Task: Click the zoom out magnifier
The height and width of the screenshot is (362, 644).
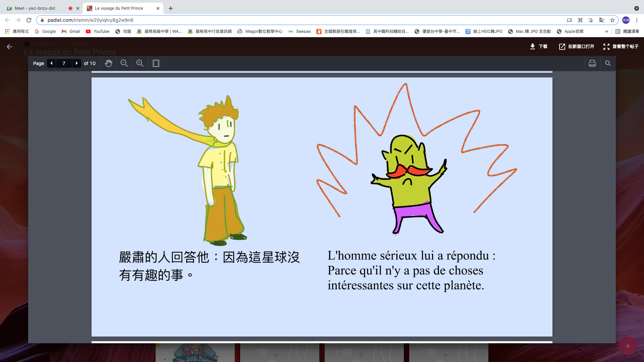Action: click(x=124, y=63)
